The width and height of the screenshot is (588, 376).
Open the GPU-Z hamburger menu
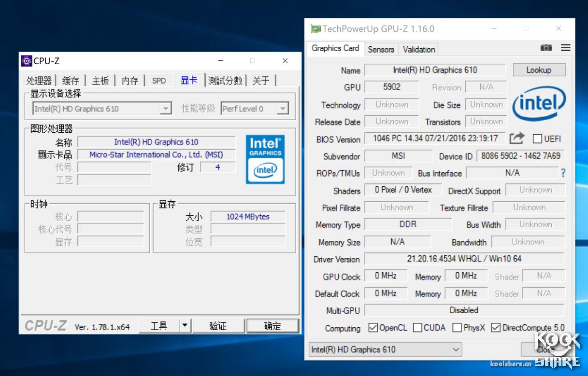coord(565,47)
